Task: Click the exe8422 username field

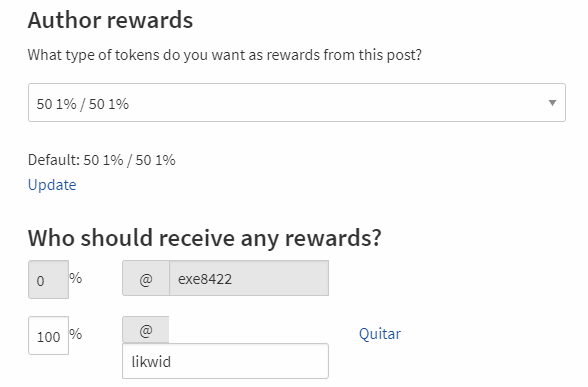Action: point(249,278)
